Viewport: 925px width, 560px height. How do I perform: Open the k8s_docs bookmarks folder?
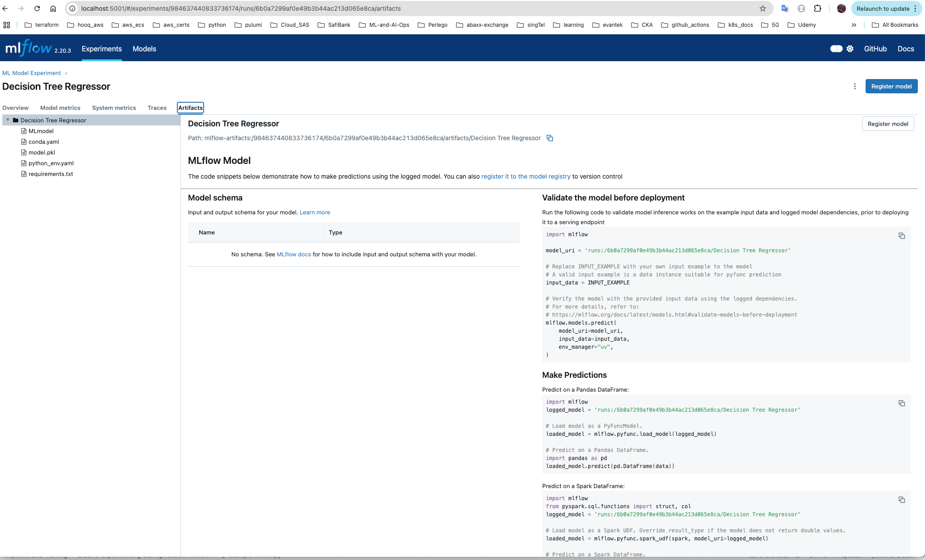(736, 25)
